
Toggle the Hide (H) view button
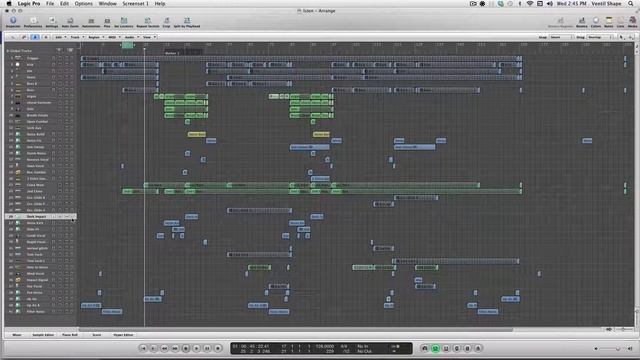[45, 37]
